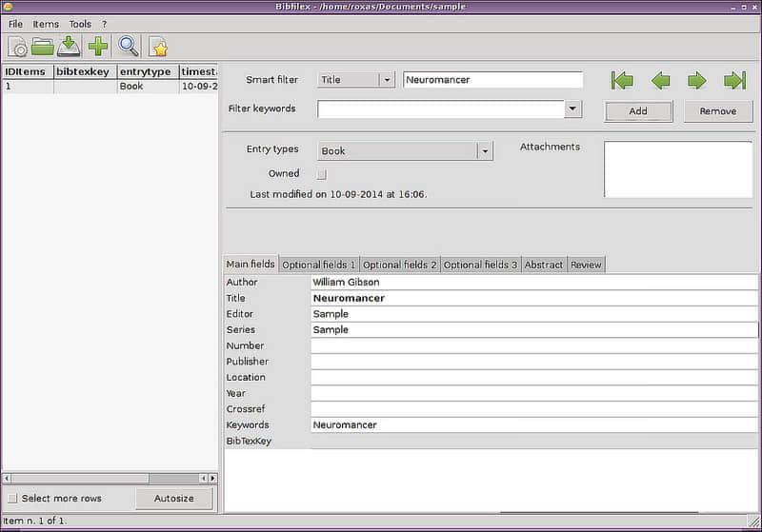Image resolution: width=762 pixels, height=532 pixels.
Task: Jump to the first record arrow
Action: pos(622,80)
